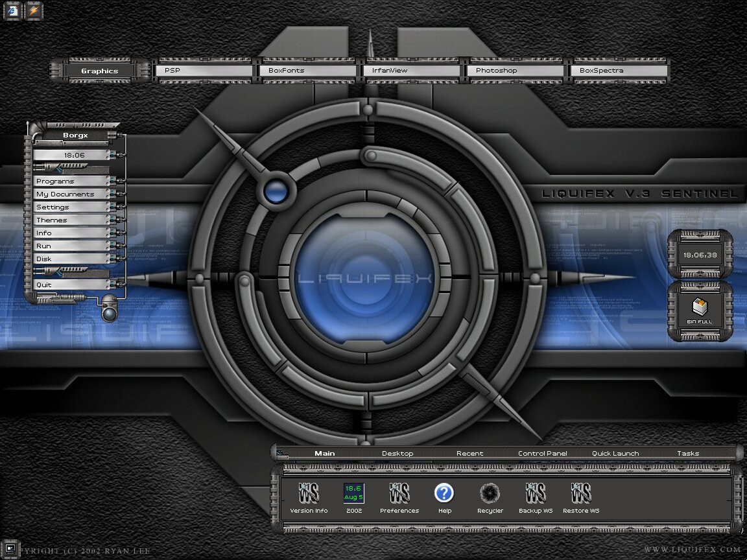Image resolution: width=747 pixels, height=560 pixels.
Task: Open the blue Help question mark icon
Action: pos(444,498)
